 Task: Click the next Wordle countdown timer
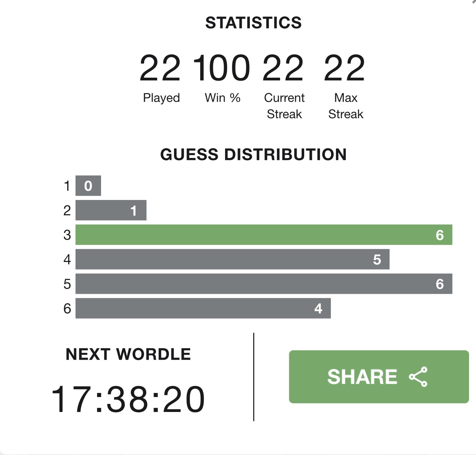(x=128, y=400)
